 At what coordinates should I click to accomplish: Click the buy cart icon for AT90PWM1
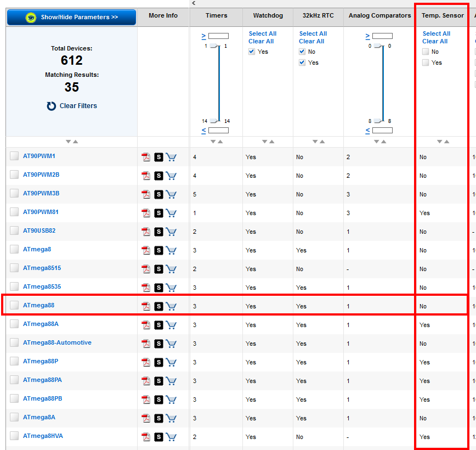[171, 157]
